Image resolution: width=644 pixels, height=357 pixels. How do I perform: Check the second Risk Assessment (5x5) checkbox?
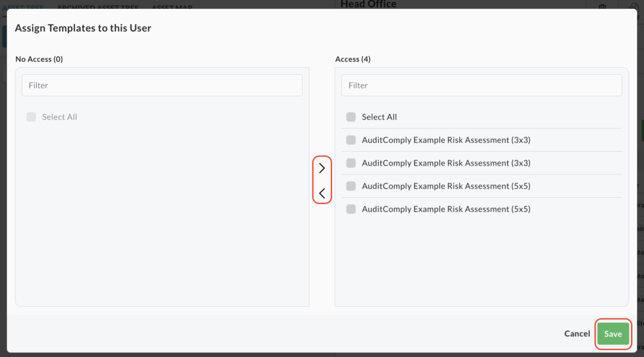[351, 209]
